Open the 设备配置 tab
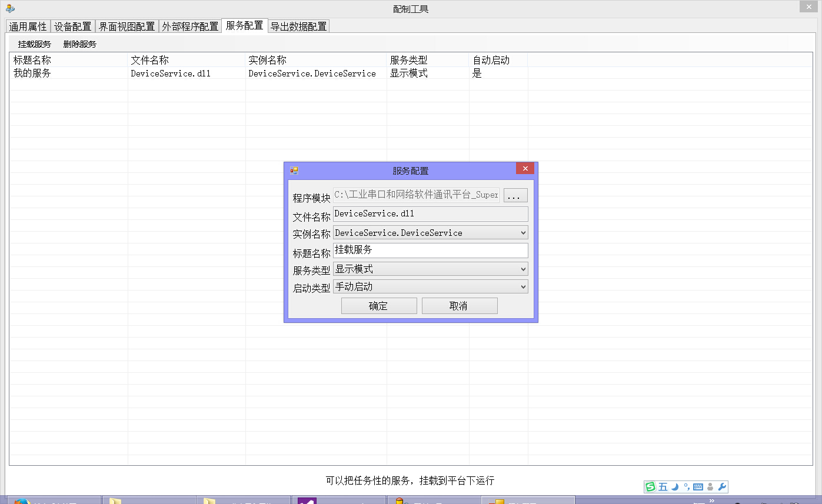Viewport: 822px width, 504px height. [x=73, y=26]
